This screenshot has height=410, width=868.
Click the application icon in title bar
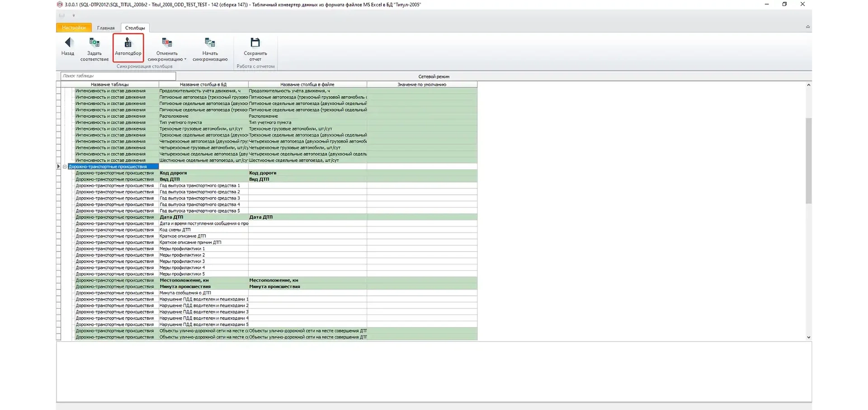[60, 5]
